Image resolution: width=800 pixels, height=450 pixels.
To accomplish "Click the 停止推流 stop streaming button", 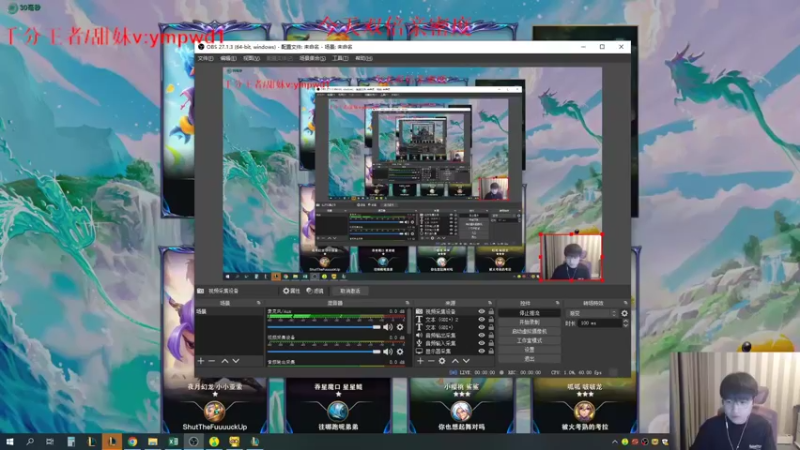I will 529,313.
